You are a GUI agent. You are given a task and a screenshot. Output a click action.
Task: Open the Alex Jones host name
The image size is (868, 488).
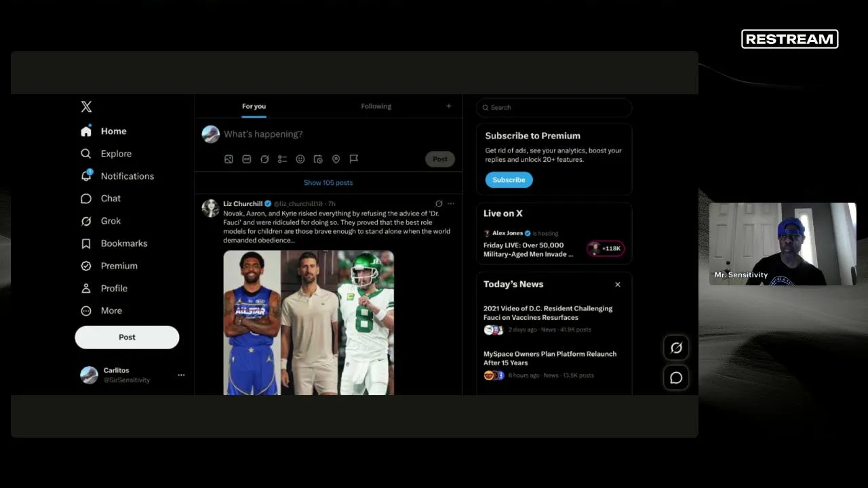pos(507,233)
